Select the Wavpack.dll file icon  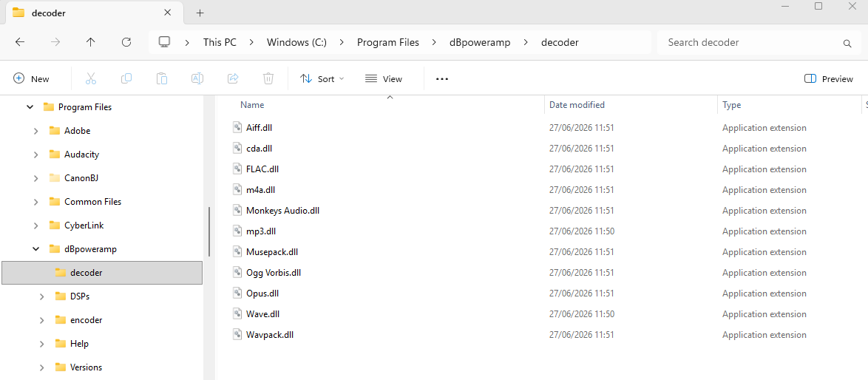[237, 335]
